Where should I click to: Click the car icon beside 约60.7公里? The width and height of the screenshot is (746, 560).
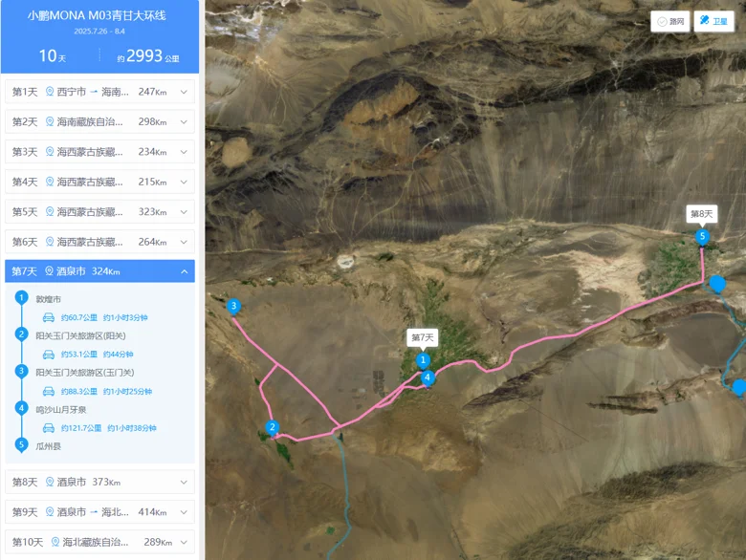pos(49,317)
